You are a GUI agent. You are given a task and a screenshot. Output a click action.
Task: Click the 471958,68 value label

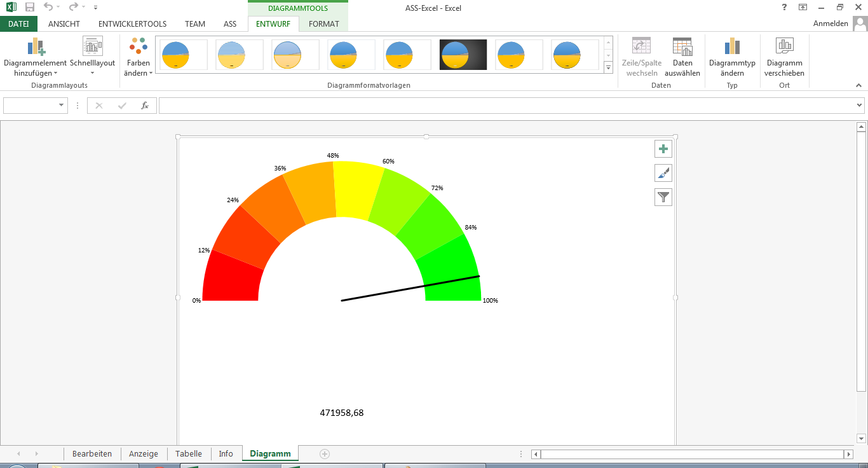coord(342,413)
